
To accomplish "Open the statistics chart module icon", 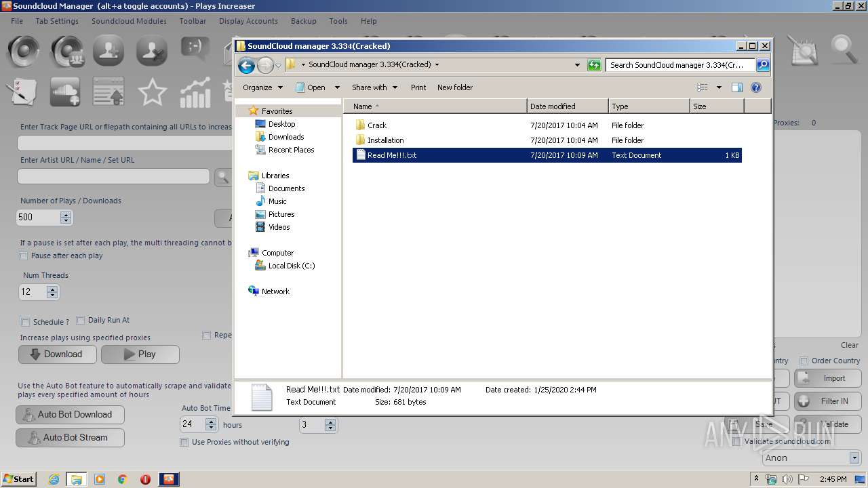I will point(195,92).
